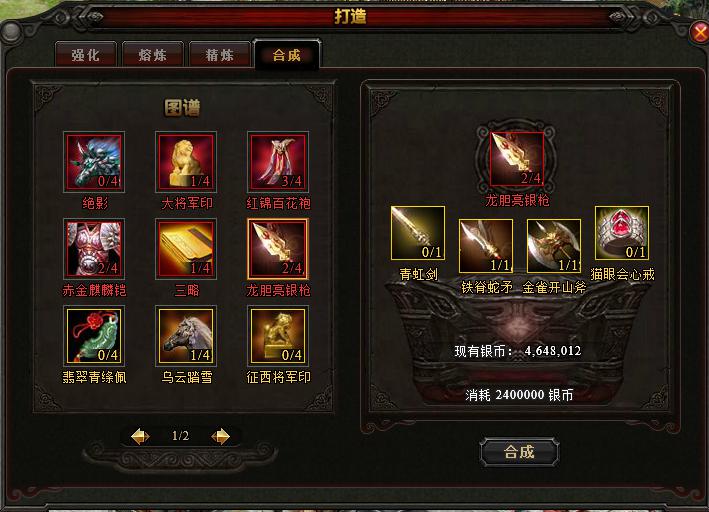Click the 合成 synthesize button
The image size is (709, 512).
(x=519, y=451)
